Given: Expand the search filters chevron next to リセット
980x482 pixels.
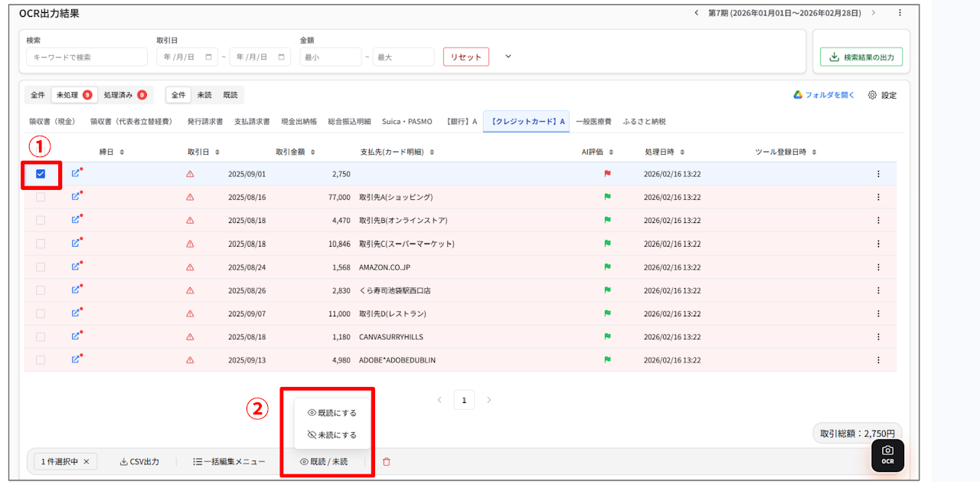Looking at the screenshot, I should (507, 57).
